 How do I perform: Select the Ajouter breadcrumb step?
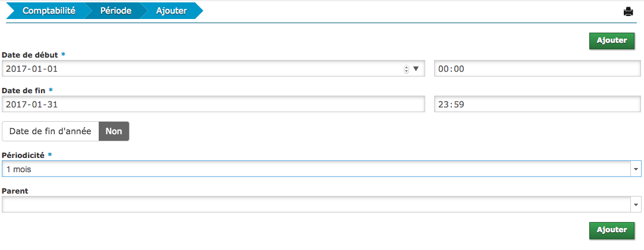(171, 11)
